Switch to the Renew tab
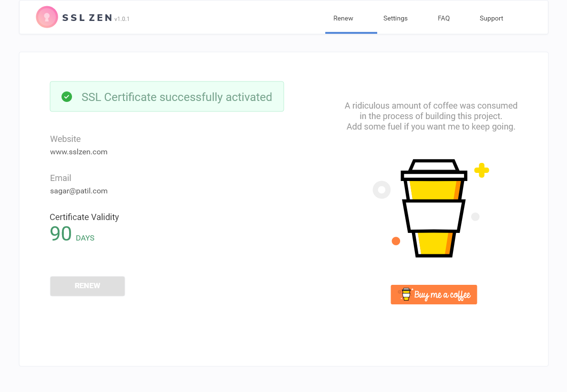Viewport: 567px width, 392px height. [343, 18]
